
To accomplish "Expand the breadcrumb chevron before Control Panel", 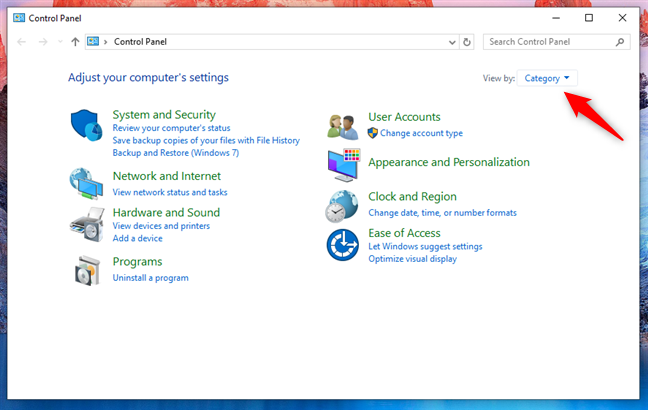I will [x=106, y=42].
